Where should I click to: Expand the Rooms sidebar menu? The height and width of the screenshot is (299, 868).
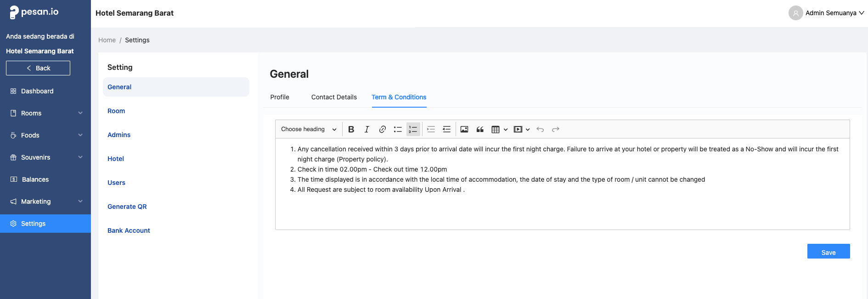click(45, 113)
